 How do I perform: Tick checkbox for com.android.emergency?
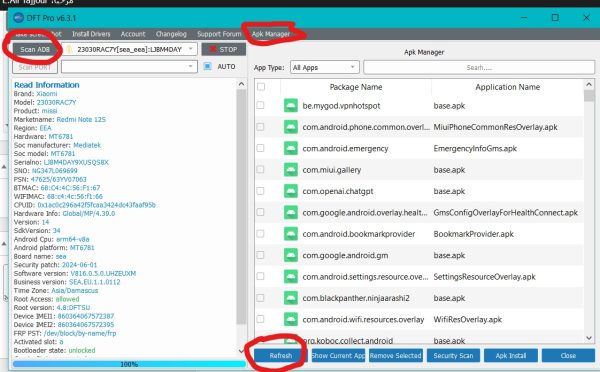261,148
